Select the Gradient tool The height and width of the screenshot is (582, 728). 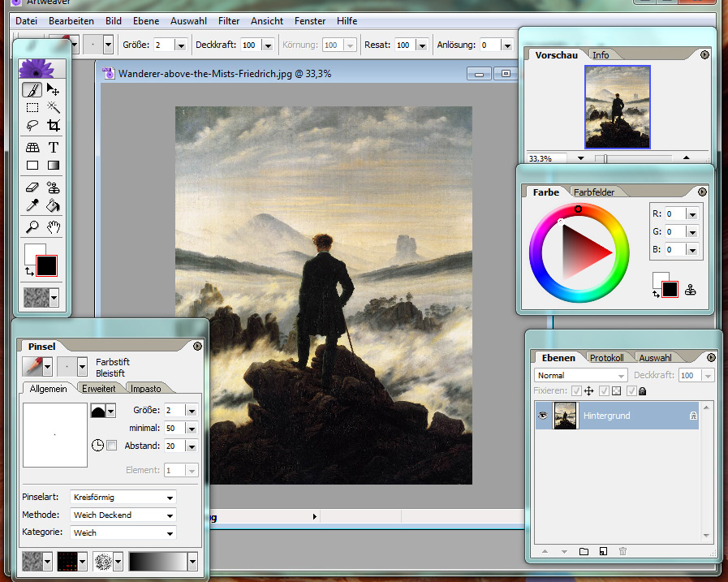click(54, 166)
